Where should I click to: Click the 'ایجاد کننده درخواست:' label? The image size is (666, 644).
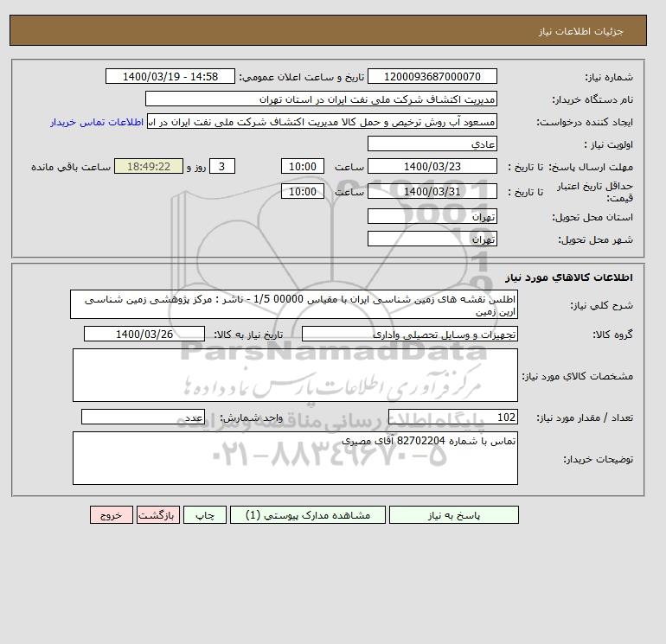(x=585, y=122)
